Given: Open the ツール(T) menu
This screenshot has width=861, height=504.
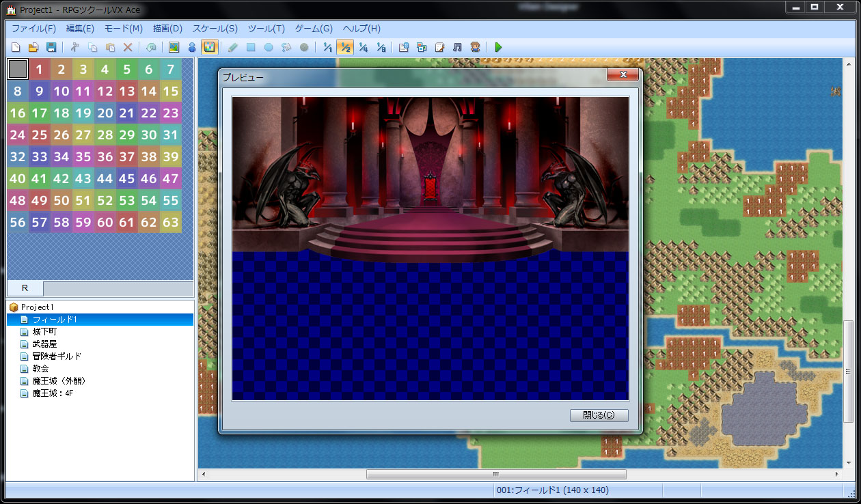Looking at the screenshot, I should [x=266, y=29].
